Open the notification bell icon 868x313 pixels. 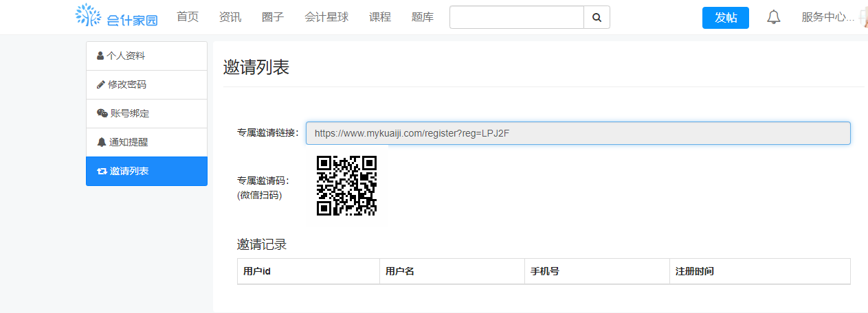coord(774,17)
